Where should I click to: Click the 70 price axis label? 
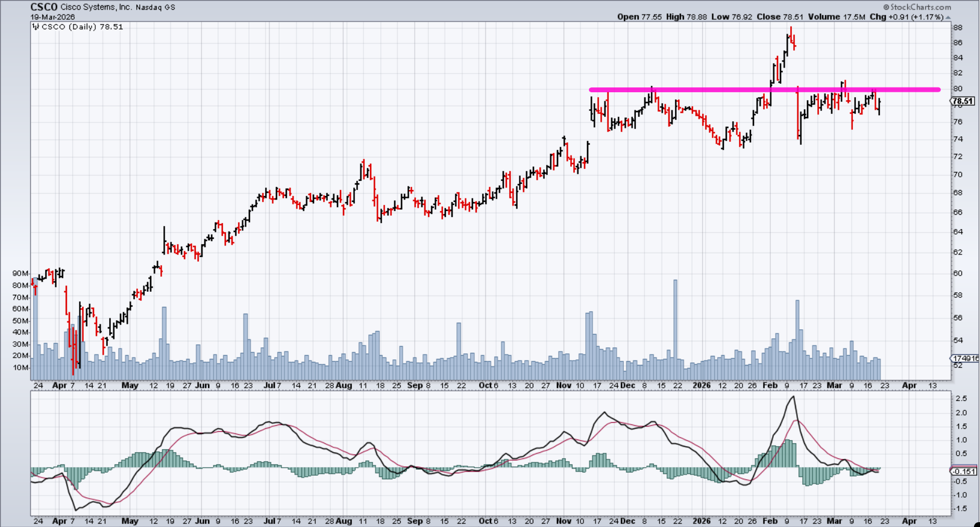(x=958, y=175)
